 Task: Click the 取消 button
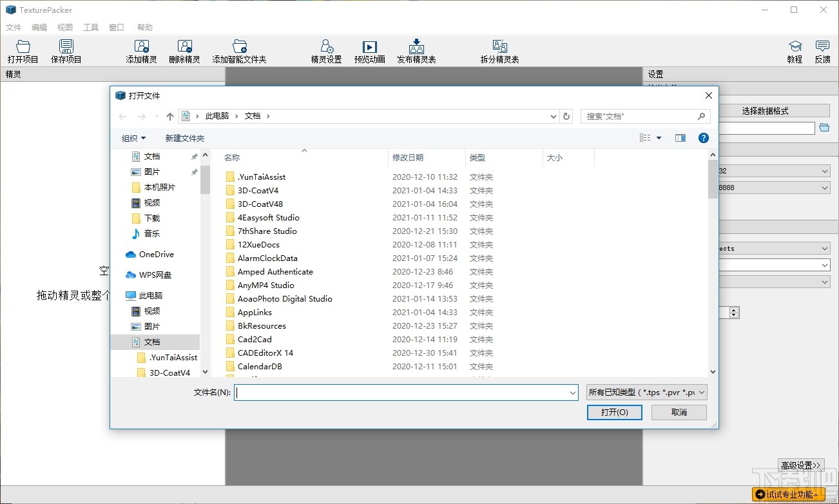pos(679,412)
